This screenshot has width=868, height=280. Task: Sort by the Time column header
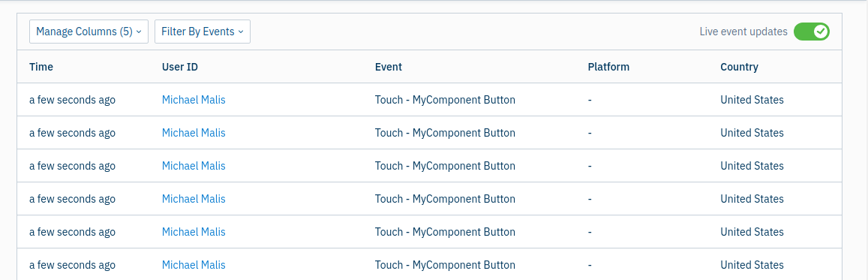(x=41, y=67)
